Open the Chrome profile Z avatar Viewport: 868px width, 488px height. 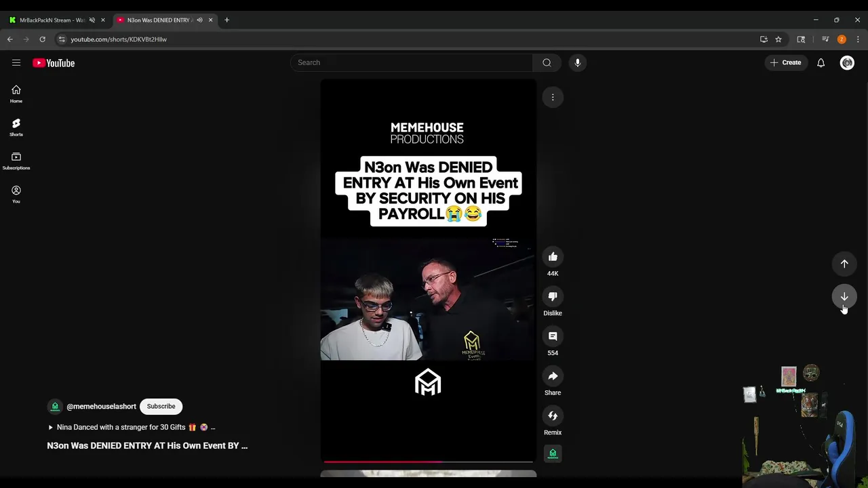842,39
